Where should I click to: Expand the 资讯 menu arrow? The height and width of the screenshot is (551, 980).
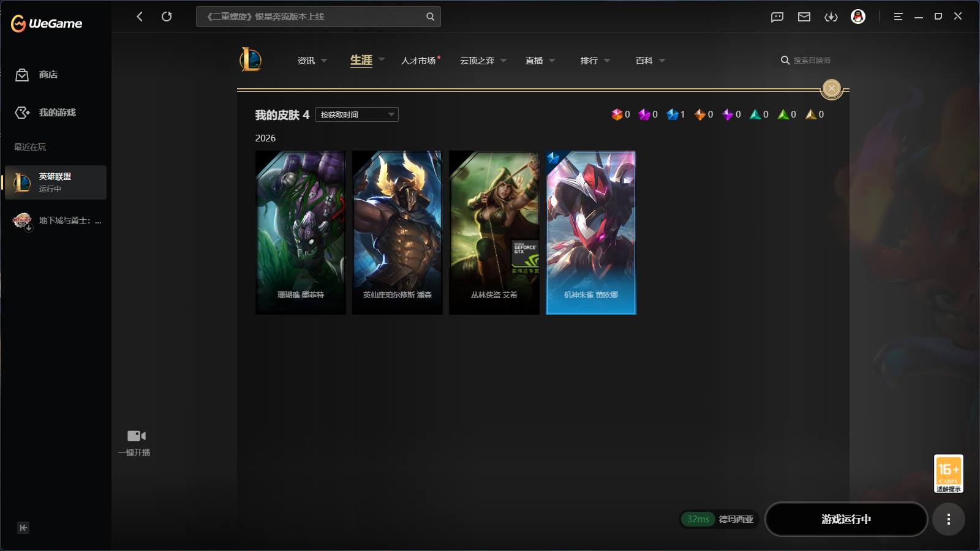pyautogui.click(x=324, y=61)
